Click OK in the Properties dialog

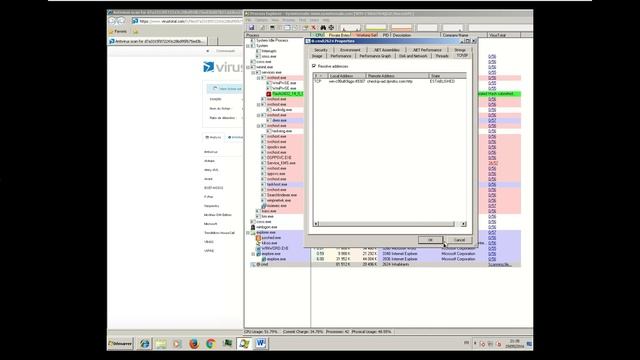[430, 240]
